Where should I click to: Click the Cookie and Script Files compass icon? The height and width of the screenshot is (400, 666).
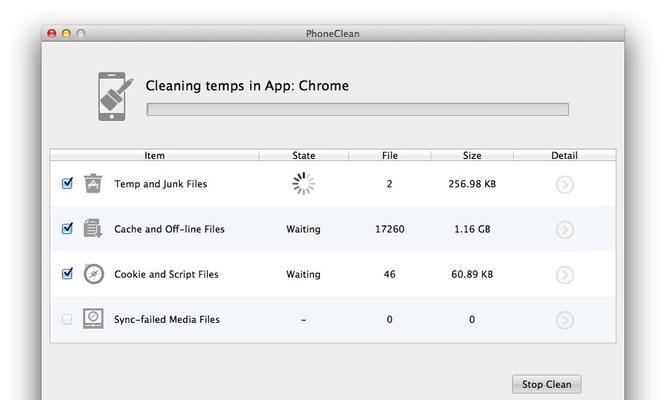(93, 274)
